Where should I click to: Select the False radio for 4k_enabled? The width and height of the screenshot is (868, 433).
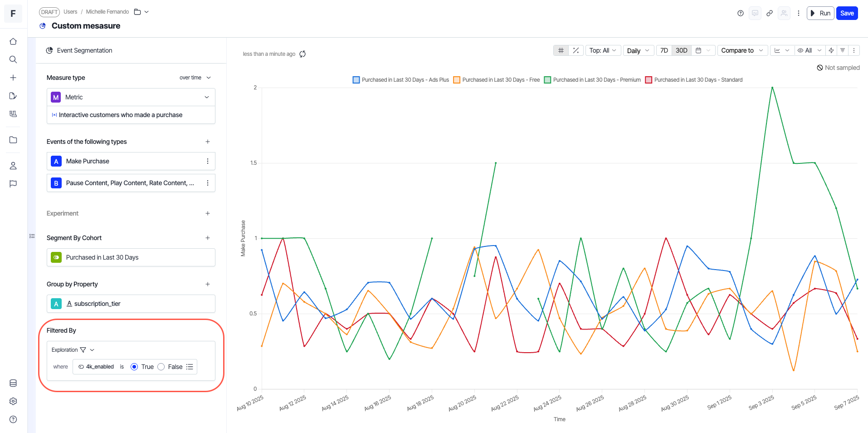[x=161, y=367]
